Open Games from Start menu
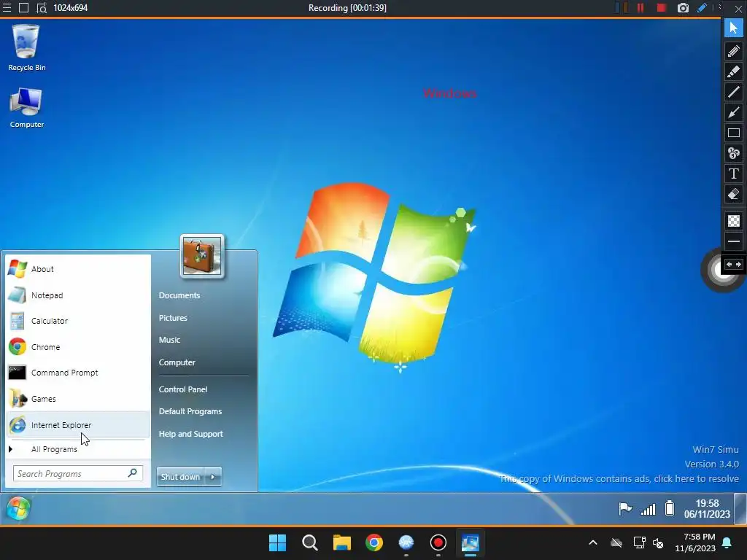The width and height of the screenshot is (747, 560). click(x=78, y=399)
